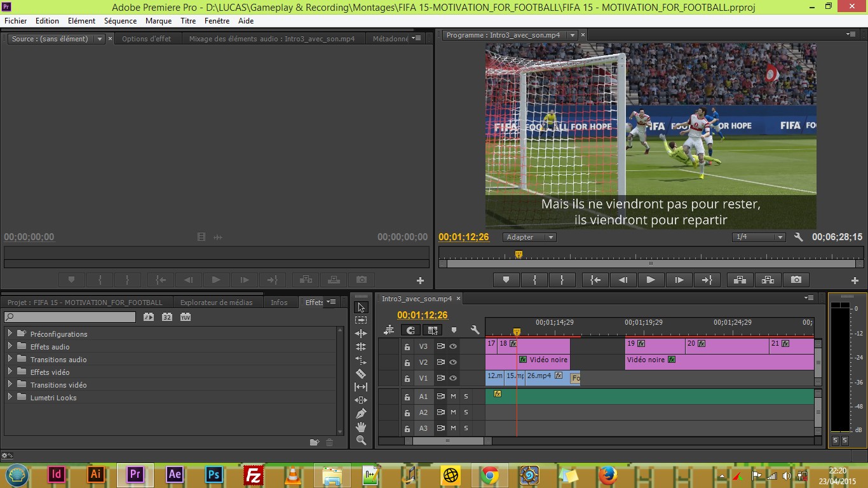868x488 pixels.
Task: Click Program monitor Add Marker button
Action: pyautogui.click(x=506, y=280)
